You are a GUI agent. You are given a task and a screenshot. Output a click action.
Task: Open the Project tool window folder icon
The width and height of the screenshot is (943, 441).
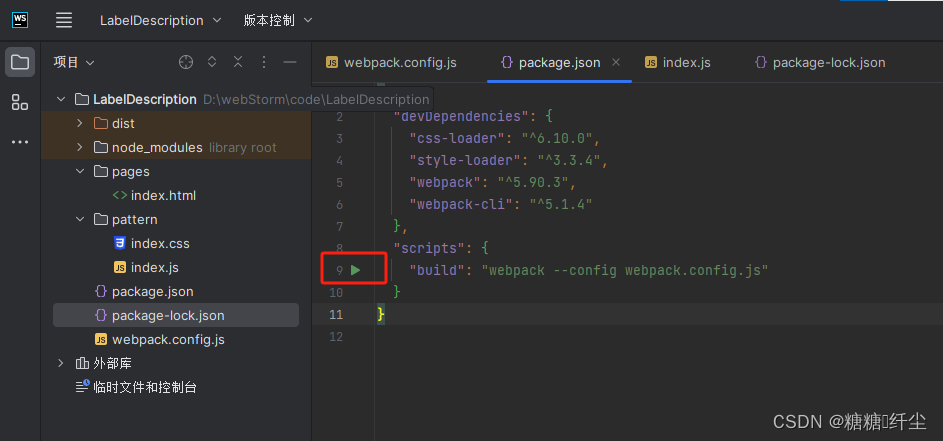point(20,62)
